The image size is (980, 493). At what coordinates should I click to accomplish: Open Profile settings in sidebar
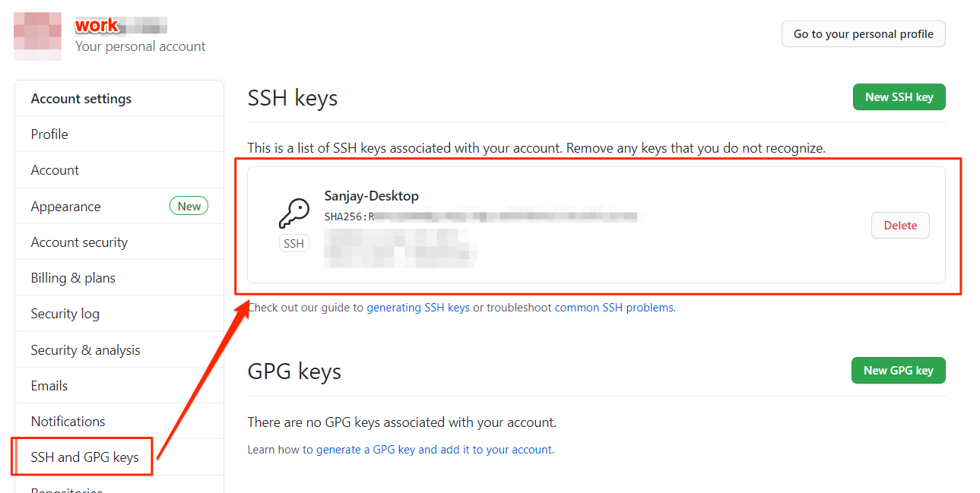[49, 134]
